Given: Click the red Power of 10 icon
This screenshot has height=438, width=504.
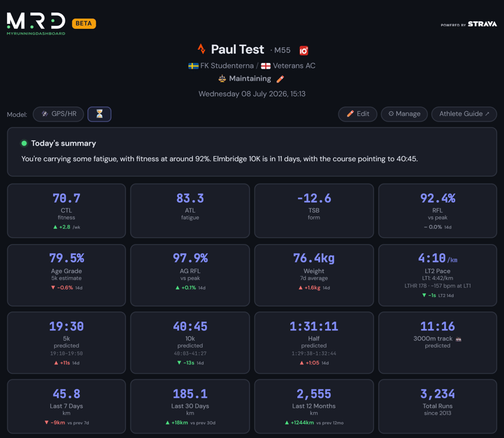Looking at the screenshot, I should click(304, 50).
